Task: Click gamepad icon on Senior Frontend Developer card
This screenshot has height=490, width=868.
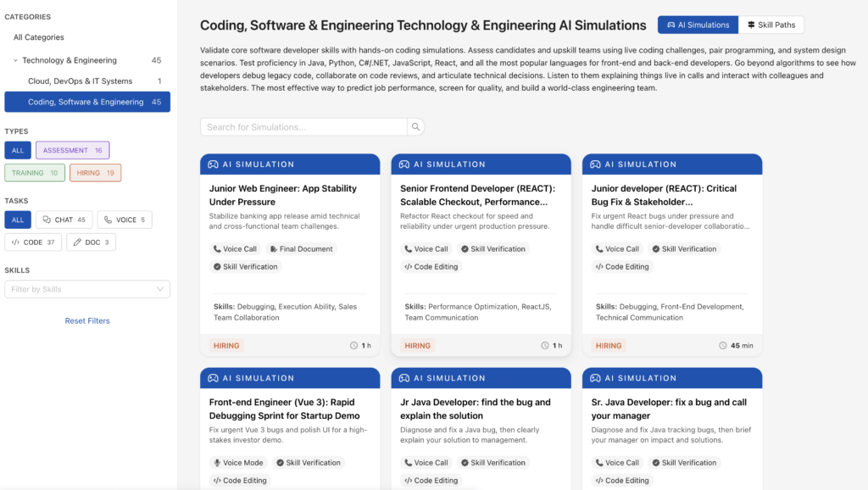Action: tap(404, 164)
